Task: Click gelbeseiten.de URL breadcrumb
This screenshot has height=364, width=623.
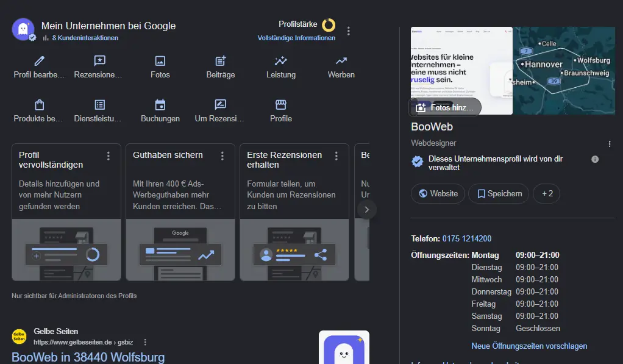Action: (x=83, y=342)
